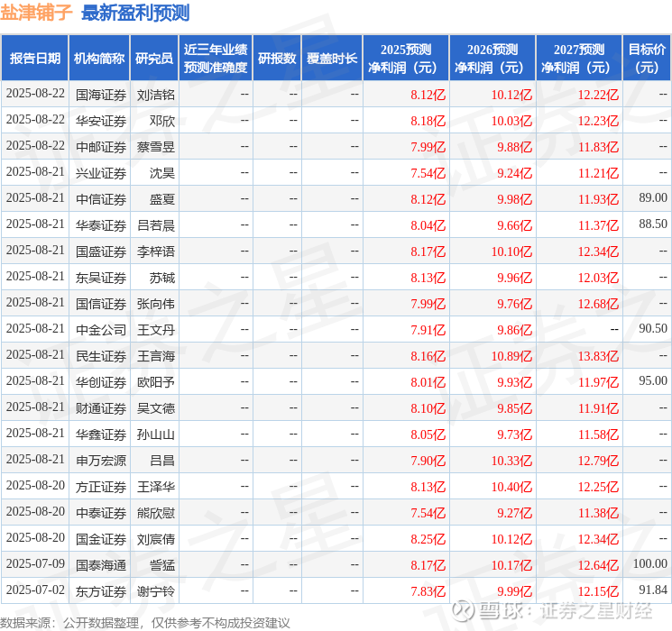This screenshot has width=672, height=631.
Task: Click the 2027预测净利润 column header
Action: click(x=579, y=59)
